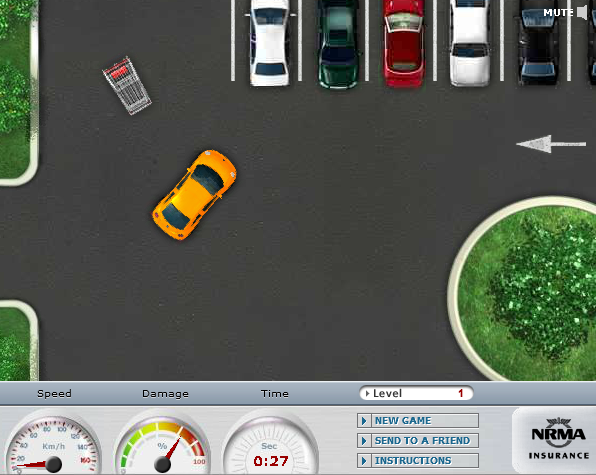This screenshot has height=475, width=596.
Task: Click arrow icon beside NEW GAME
Action: [364, 421]
